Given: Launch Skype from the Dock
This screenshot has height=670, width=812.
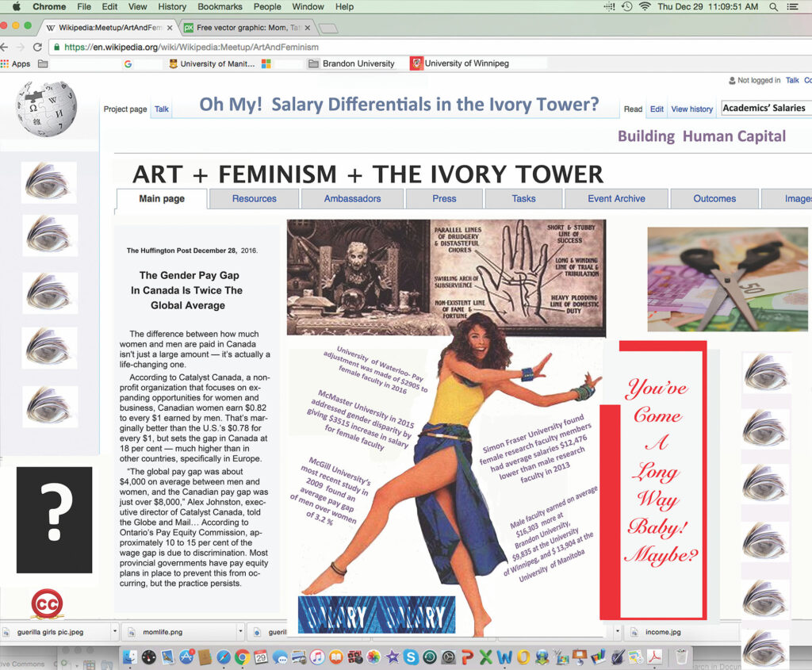Looking at the screenshot, I should click(412, 657).
